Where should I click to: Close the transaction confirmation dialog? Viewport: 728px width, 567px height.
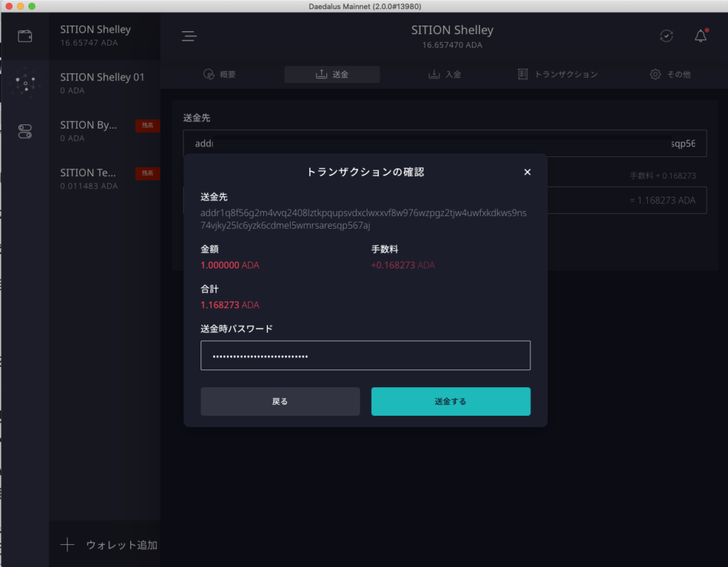[527, 172]
